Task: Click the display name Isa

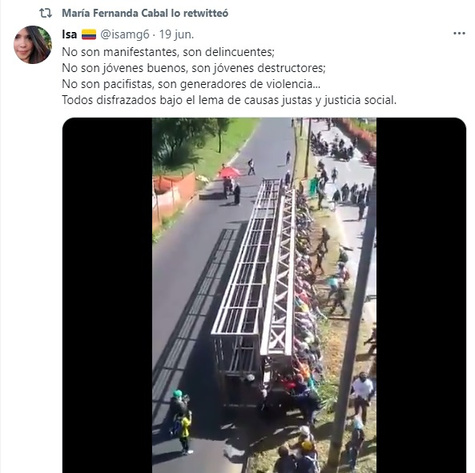Action: [x=69, y=34]
